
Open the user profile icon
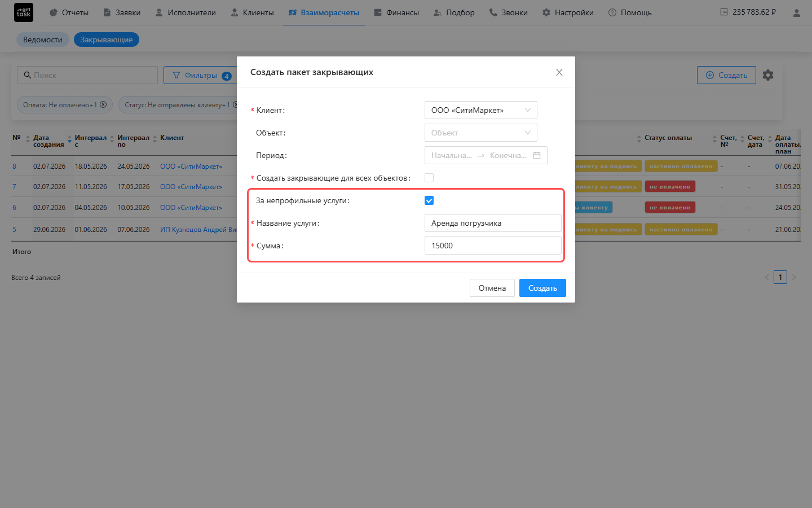pos(796,12)
